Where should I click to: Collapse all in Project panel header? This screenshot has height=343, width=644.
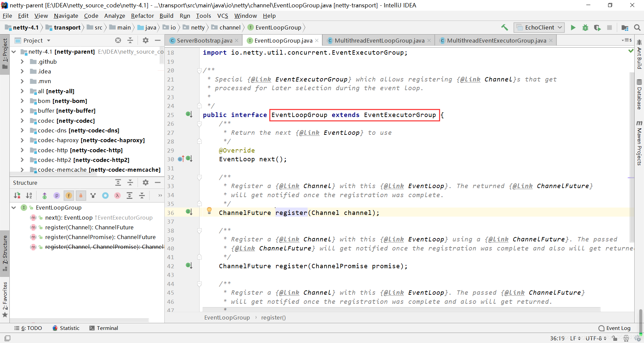tap(130, 40)
